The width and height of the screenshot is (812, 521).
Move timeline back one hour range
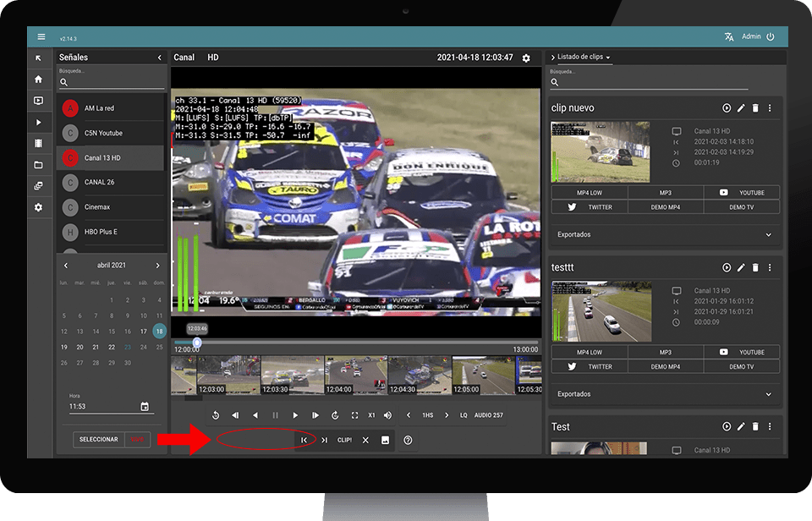tap(409, 415)
